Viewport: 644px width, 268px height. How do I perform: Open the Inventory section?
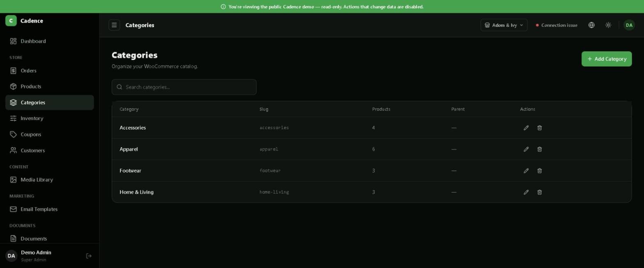pyautogui.click(x=49, y=118)
